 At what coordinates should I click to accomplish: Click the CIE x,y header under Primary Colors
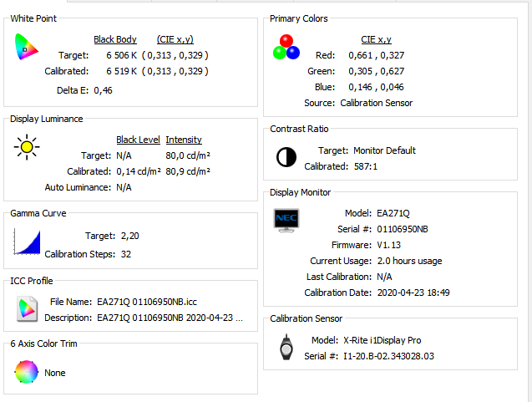pyautogui.click(x=376, y=39)
